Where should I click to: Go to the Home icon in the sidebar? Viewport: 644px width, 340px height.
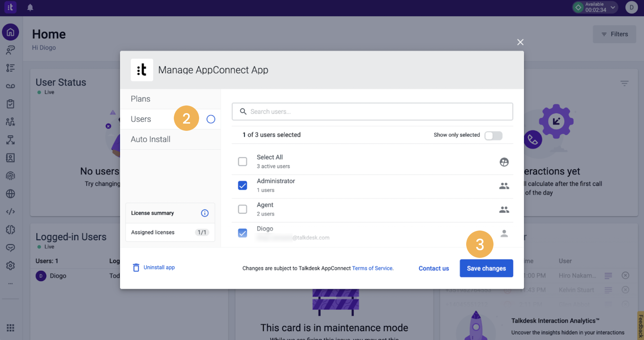(x=10, y=32)
